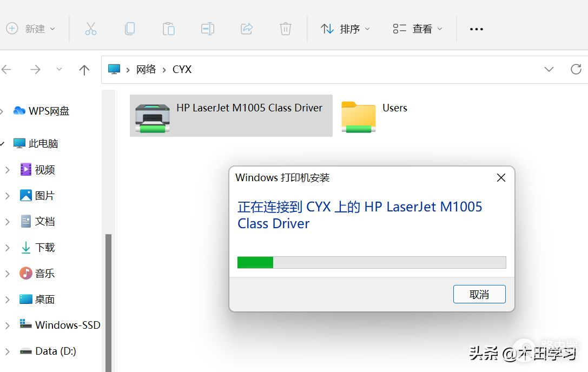Go up one folder level
Screen dimensions: 588x372
[x=84, y=70]
